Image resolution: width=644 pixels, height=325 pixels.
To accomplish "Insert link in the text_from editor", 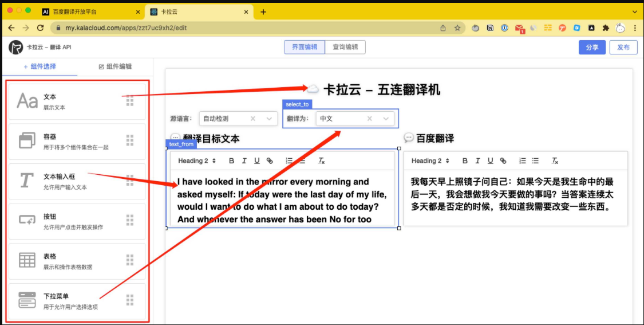I will pos(270,161).
